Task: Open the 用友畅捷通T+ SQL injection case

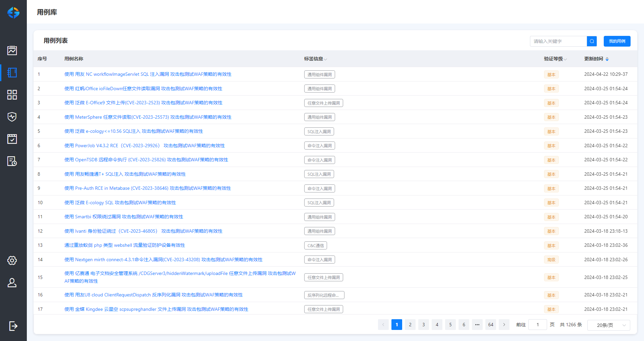Action: coord(125,174)
